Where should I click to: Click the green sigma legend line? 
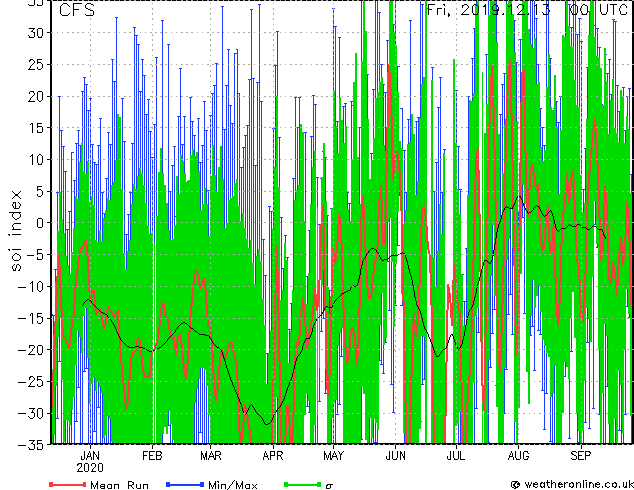pos(303,484)
